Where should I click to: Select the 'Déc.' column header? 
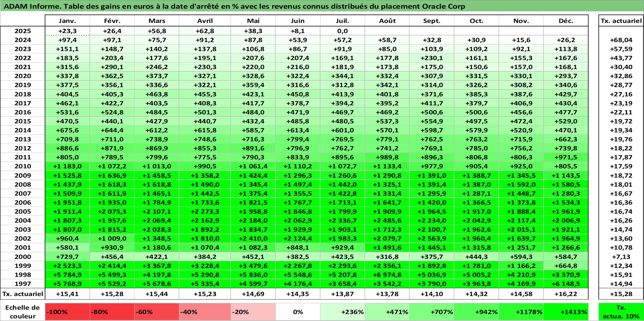pos(566,21)
